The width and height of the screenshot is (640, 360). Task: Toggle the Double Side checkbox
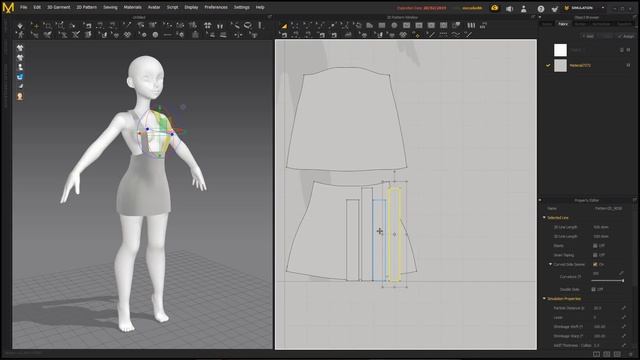(x=593, y=289)
